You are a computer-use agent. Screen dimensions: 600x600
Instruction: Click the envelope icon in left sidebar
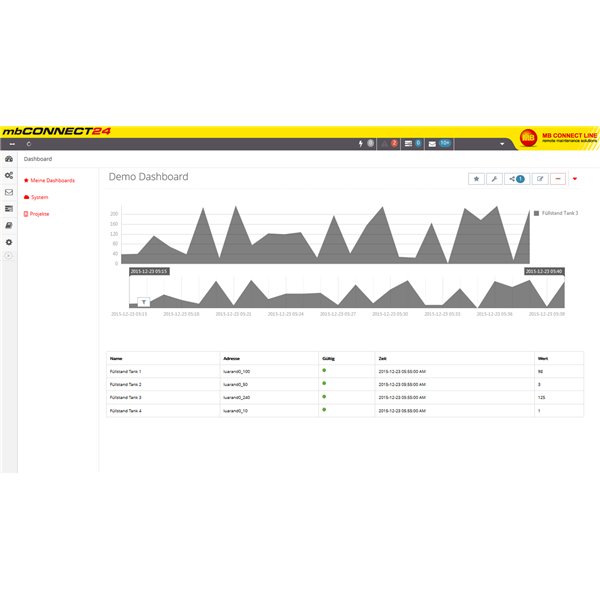tap(9, 192)
